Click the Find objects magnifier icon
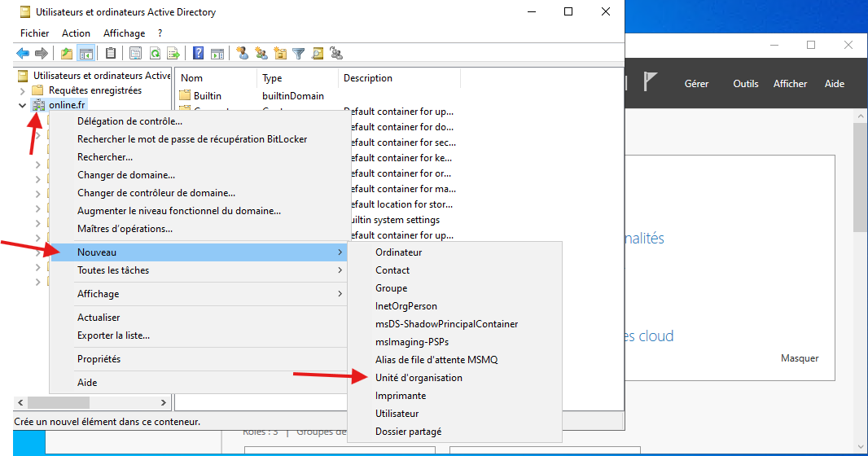868x456 pixels. (x=318, y=53)
